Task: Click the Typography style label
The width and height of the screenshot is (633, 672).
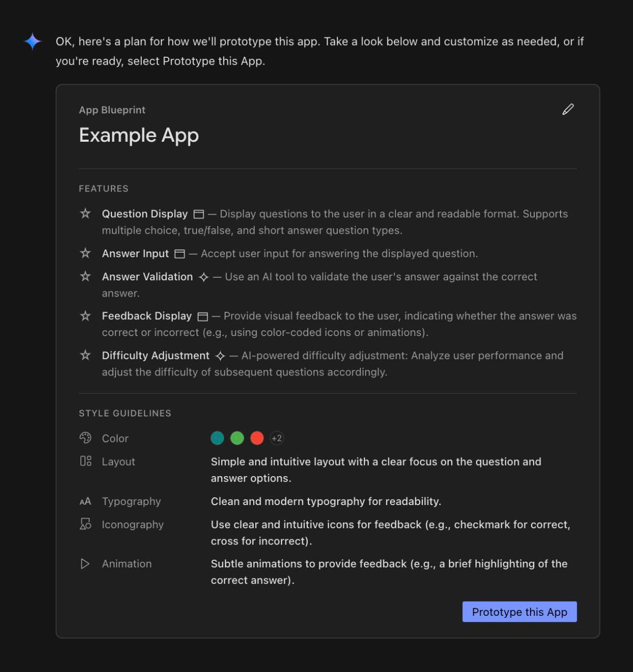Action: point(131,501)
